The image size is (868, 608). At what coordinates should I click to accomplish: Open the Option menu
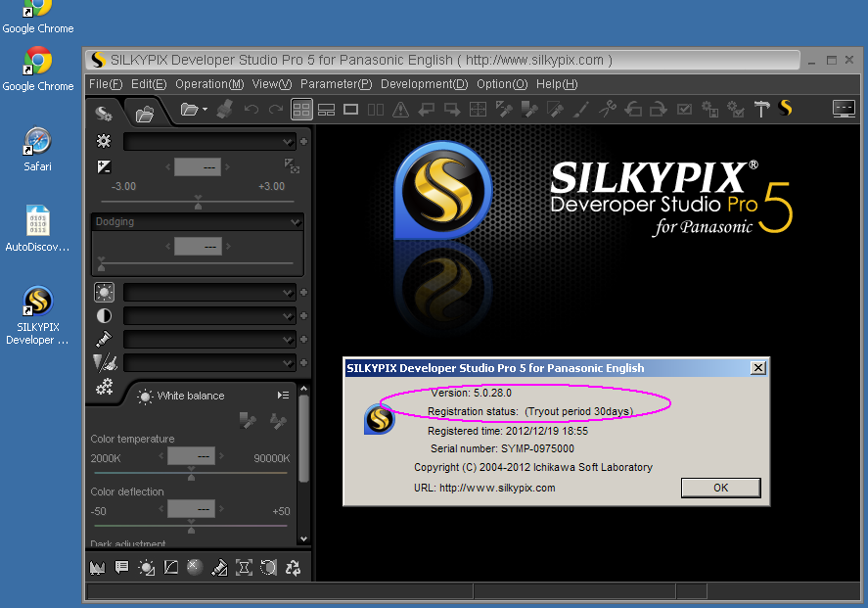point(502,84)
